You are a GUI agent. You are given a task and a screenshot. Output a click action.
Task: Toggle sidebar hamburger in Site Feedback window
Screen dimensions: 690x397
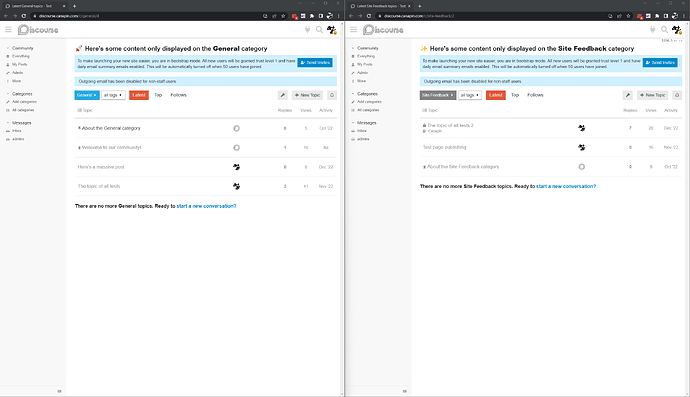tap(353, 29)
